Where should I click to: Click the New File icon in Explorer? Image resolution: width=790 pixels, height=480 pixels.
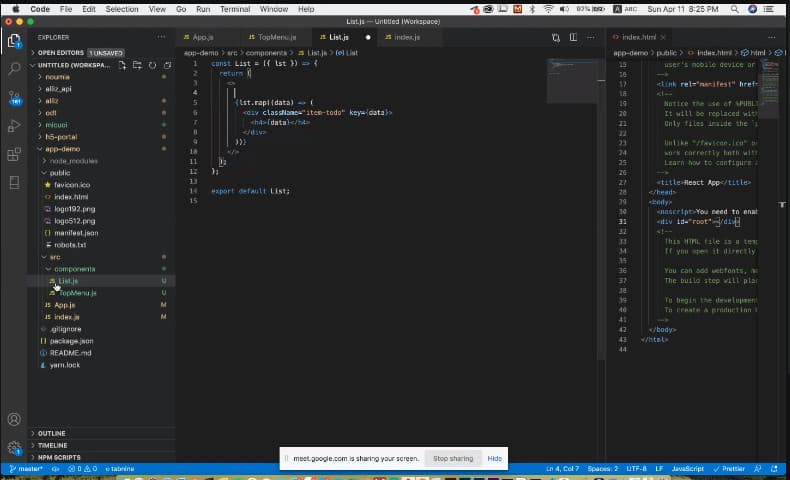pos(123,65)
